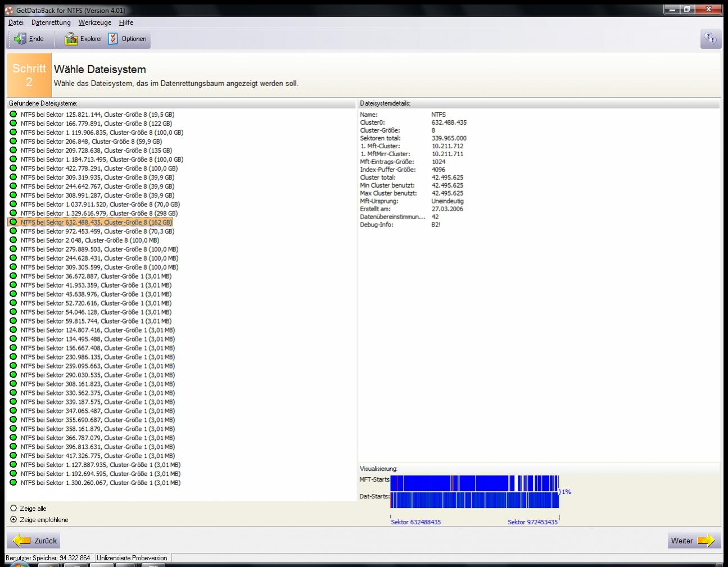Image resolution: width=728 pixels, height=567 pixels.
Task: Click green icon of sector 166.779.891 entry
Action: (13, 124)
